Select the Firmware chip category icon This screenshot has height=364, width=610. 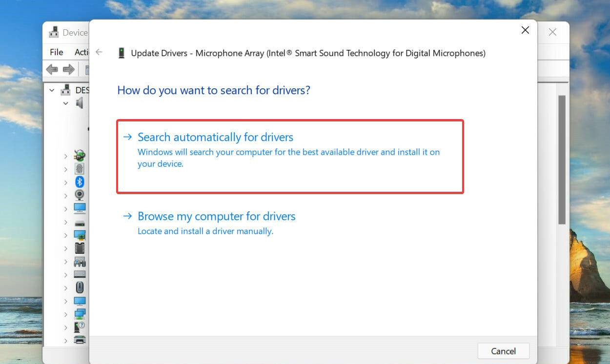coord(80,248)
